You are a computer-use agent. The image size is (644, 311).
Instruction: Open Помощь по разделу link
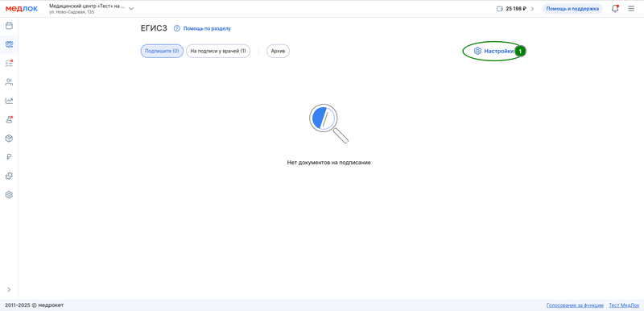(207, 28)
